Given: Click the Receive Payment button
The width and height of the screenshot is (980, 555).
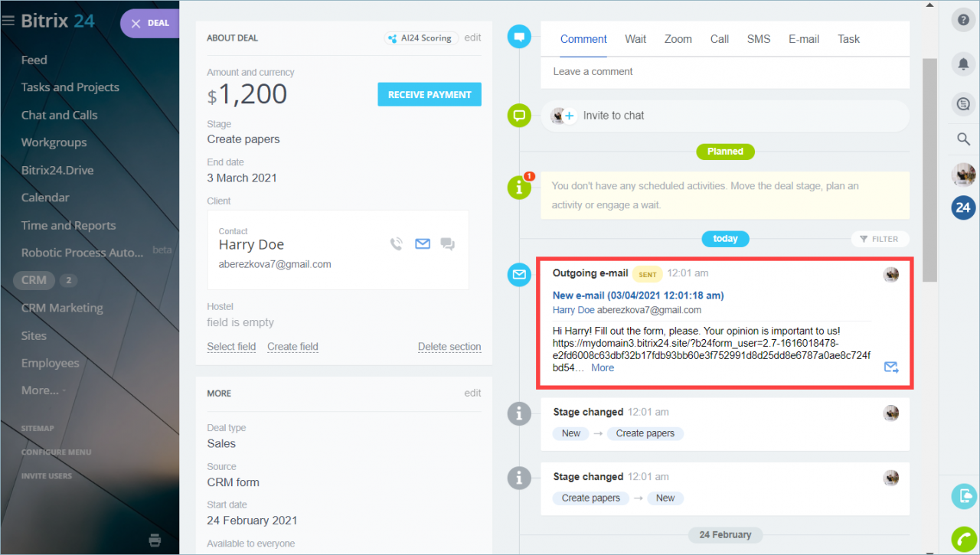Looking at the screenshot, I should tap(430, 94).
